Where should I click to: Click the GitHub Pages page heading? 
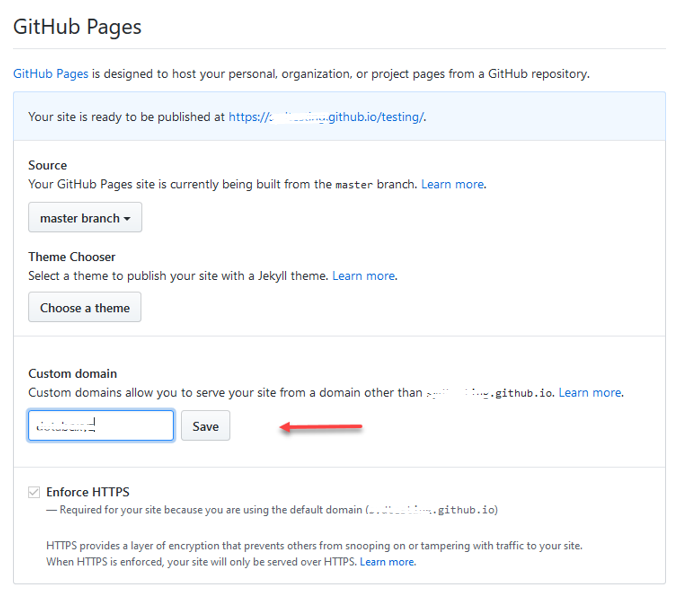click(x=77, y=27)
